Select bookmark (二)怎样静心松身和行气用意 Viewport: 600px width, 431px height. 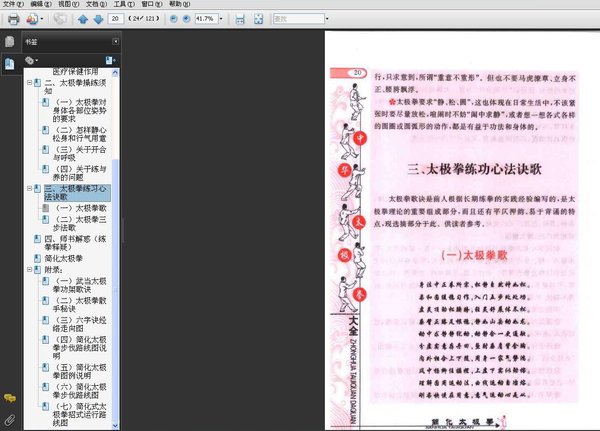(80, 134)
